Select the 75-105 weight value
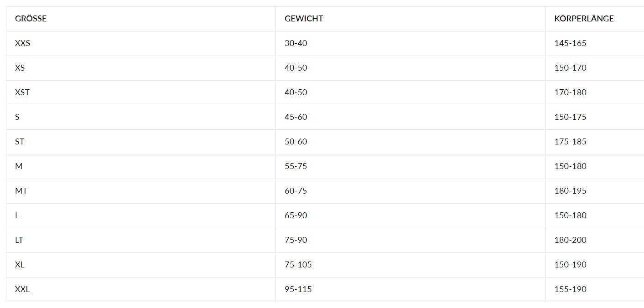Image resolution: width=644 pixels, height=308 pixels. (x=298, y=265)
